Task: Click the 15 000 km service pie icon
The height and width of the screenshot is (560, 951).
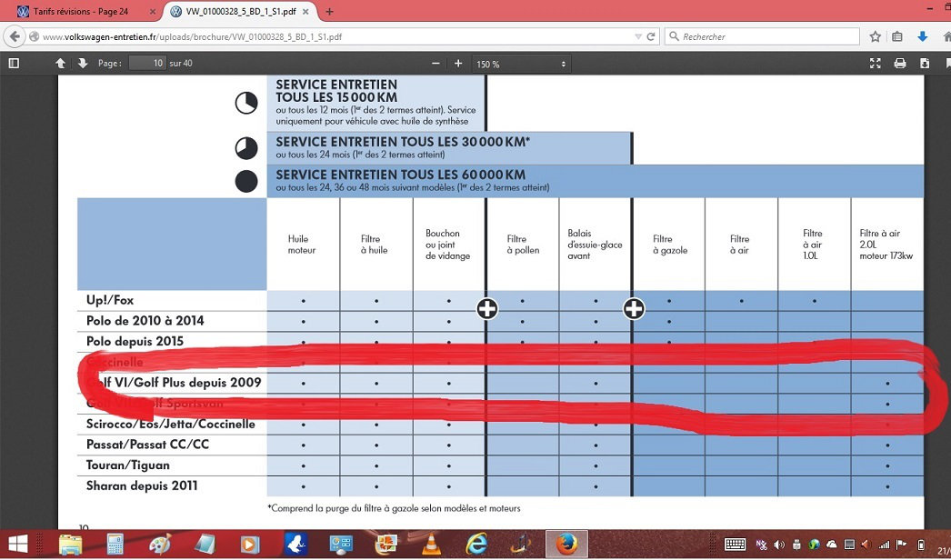Action: click(x=246, y=103)
